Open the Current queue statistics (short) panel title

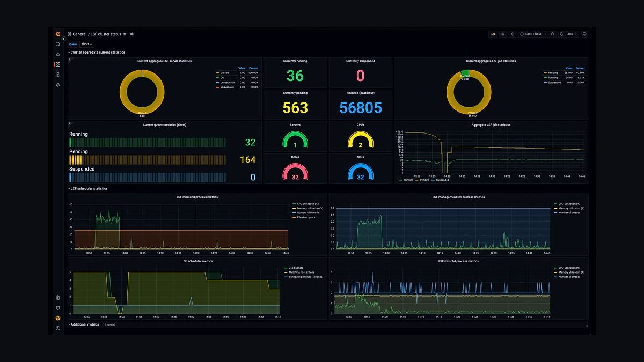pyautogui.click(x=164, y=125)
